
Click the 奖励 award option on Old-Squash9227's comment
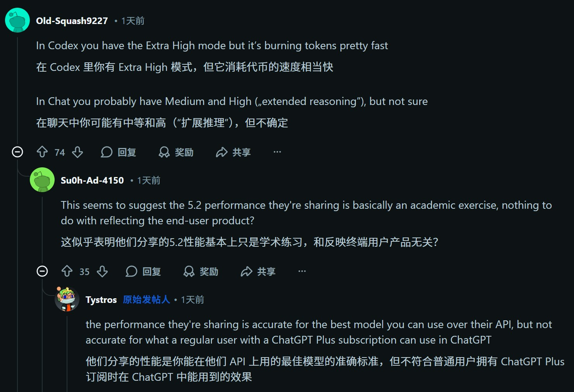click(176, 152)
